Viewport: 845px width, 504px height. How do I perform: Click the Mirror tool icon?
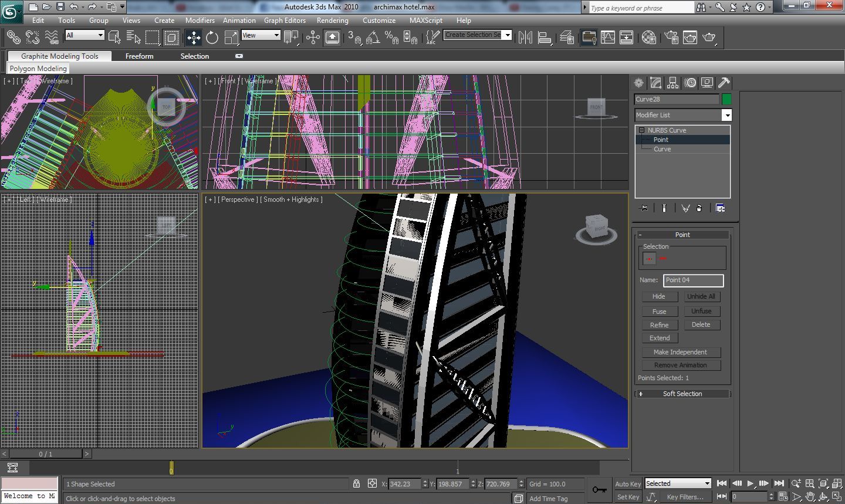525,38
